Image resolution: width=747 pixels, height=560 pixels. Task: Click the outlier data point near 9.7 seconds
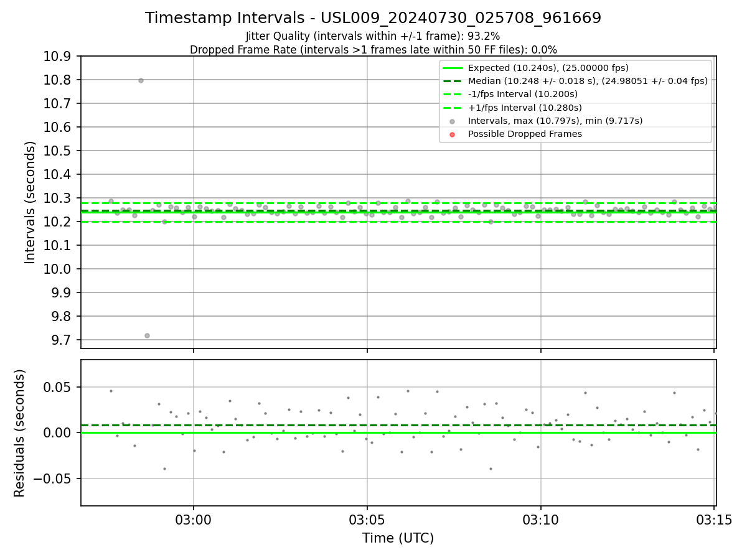click(x=147, y=335)
